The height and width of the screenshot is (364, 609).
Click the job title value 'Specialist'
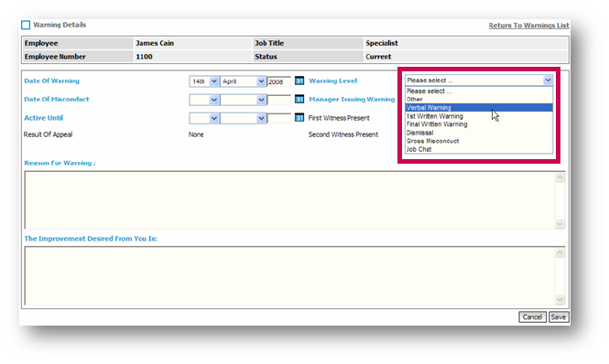coord(382,43)
